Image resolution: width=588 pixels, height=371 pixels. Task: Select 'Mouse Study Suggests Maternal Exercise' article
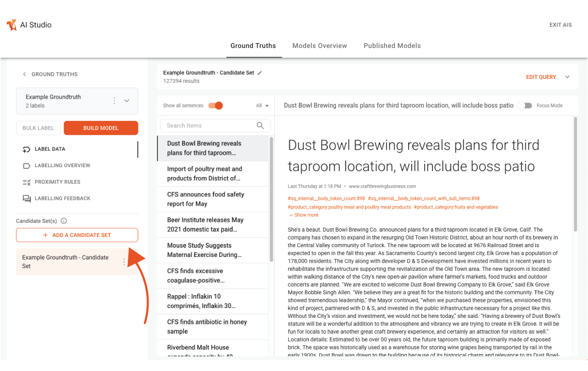(213, 250)
